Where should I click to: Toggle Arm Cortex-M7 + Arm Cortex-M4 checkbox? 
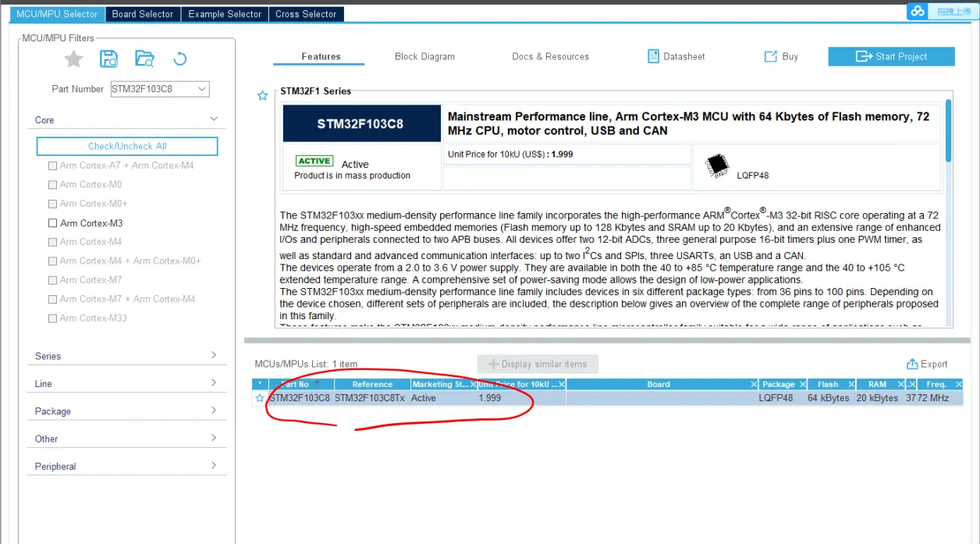[x=52, y=299]
